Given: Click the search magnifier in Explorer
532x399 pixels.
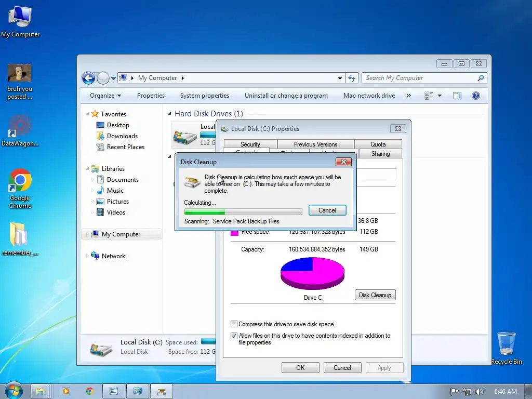Looking at the screenshot, I should [481, 78].
